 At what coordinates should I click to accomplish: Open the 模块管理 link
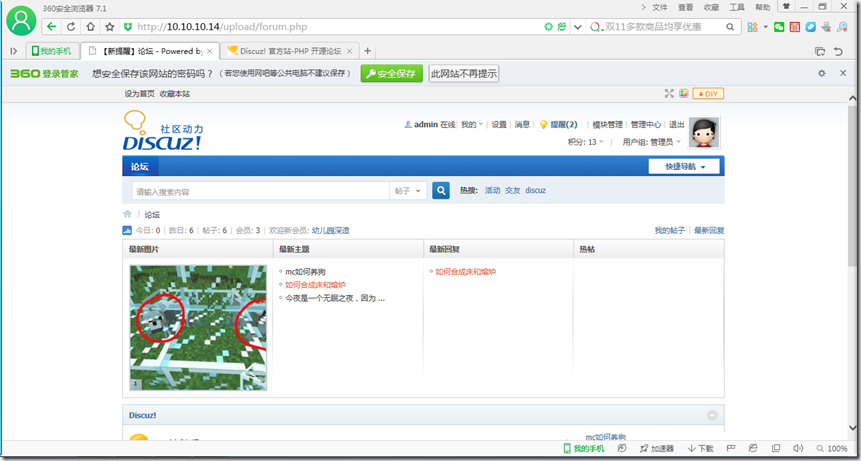pos(607,125)
